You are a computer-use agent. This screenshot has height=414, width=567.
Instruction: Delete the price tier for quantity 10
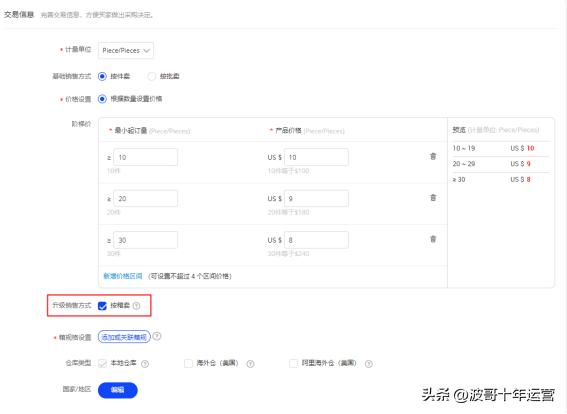pyautogui.click(x=433, y=156)
